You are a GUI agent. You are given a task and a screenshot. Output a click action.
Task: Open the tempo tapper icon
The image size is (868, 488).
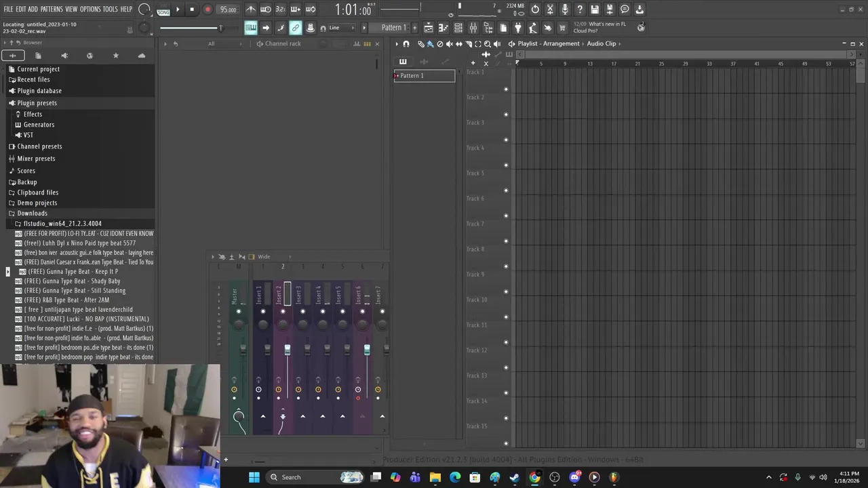click(x=533, y=28)
